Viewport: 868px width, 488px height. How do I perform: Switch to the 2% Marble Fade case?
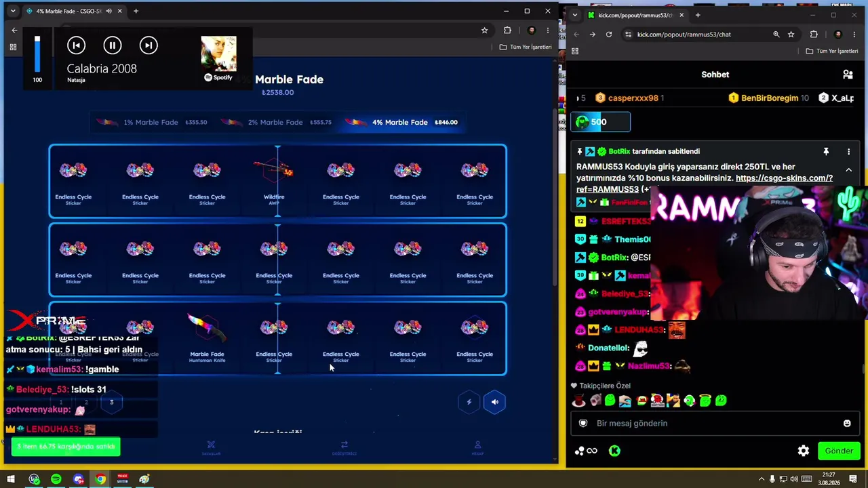[276, 122]
